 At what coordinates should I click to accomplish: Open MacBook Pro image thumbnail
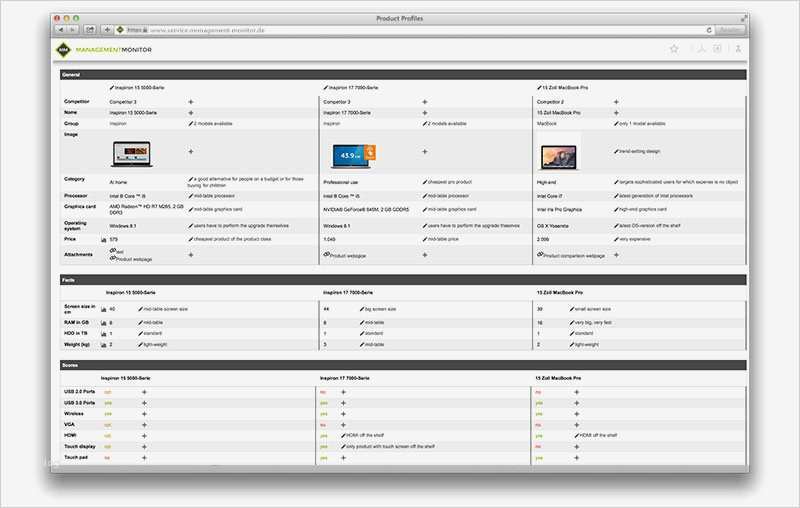(x=559, y=153)
